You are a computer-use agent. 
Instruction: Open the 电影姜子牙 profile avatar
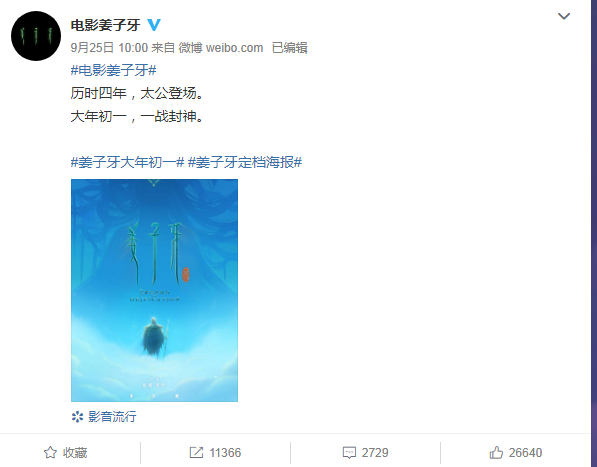36,36
